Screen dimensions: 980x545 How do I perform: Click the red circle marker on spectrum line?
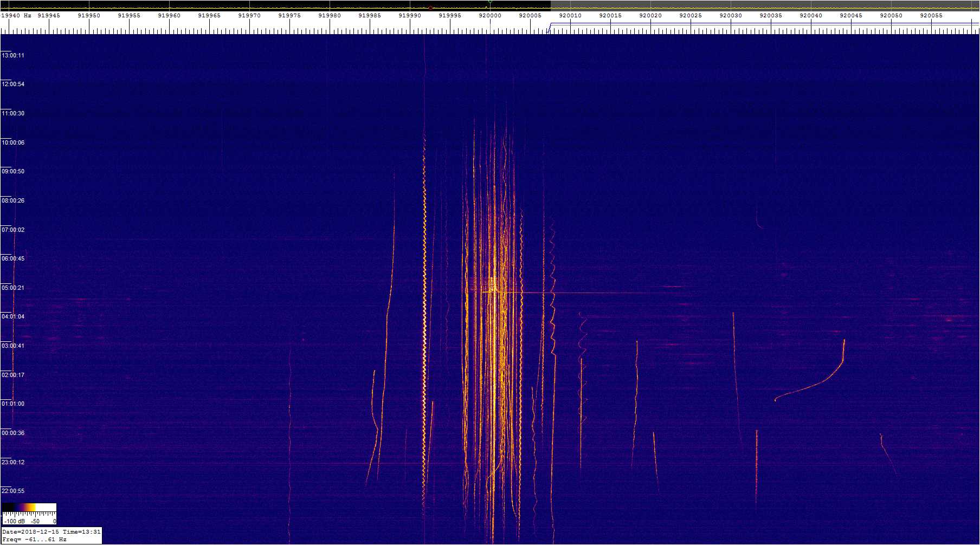click(x=430, y=8)
